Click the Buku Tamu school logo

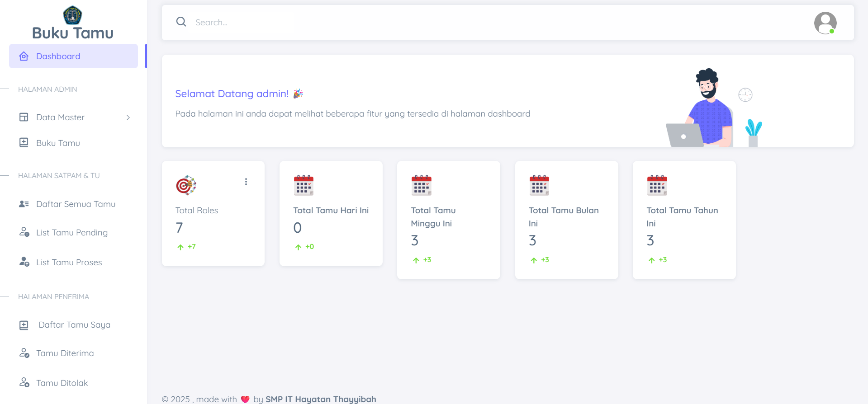pyautogui.click(x=72, y=15)
